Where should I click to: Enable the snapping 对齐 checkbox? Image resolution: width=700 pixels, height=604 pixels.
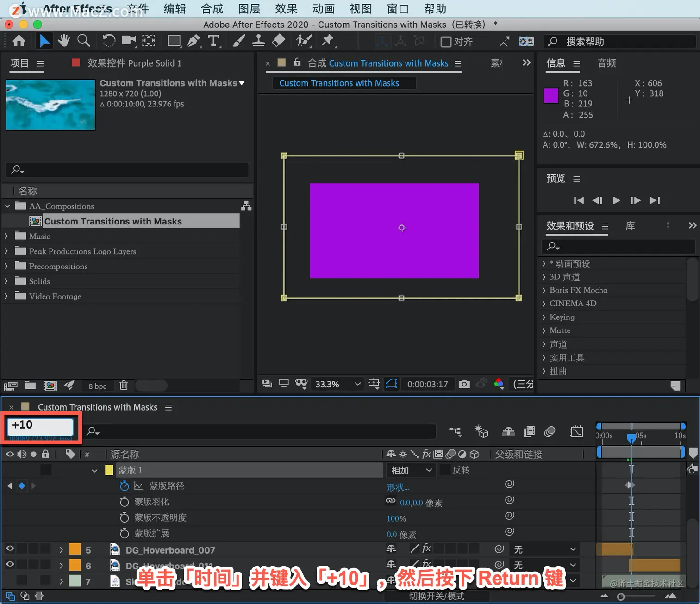(446, 42)
